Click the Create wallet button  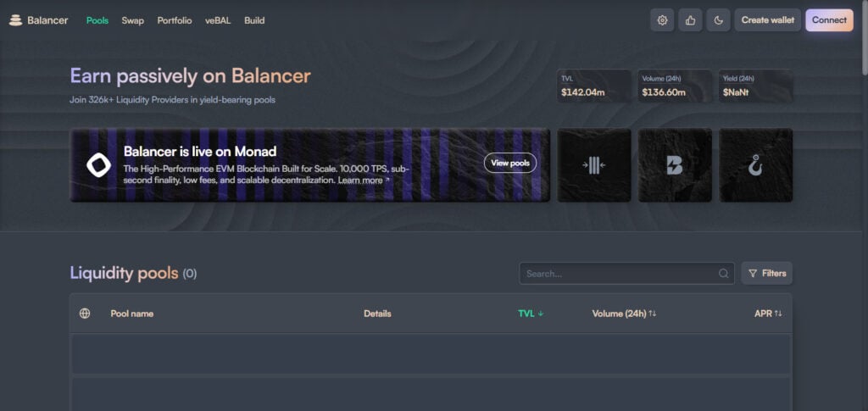768,20
